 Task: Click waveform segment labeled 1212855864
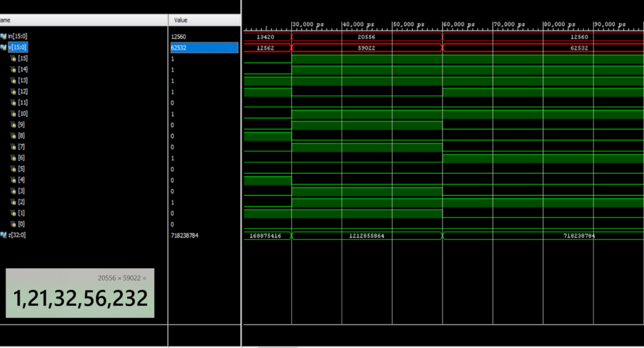(367, 236)
